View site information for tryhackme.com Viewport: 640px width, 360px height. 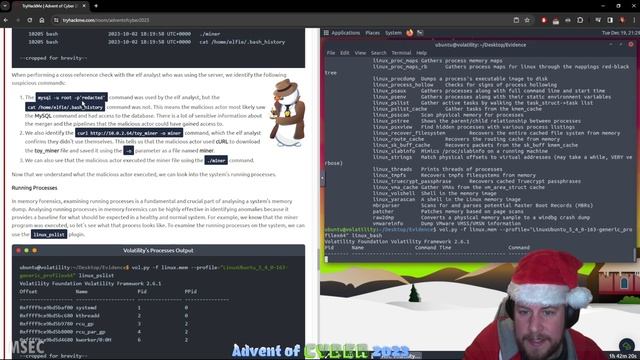56,20
